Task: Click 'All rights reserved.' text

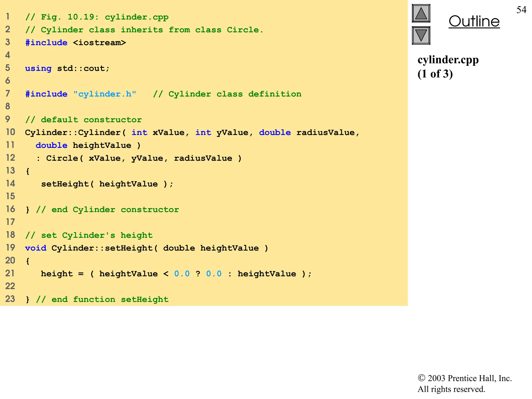Action: pos(451,389)
